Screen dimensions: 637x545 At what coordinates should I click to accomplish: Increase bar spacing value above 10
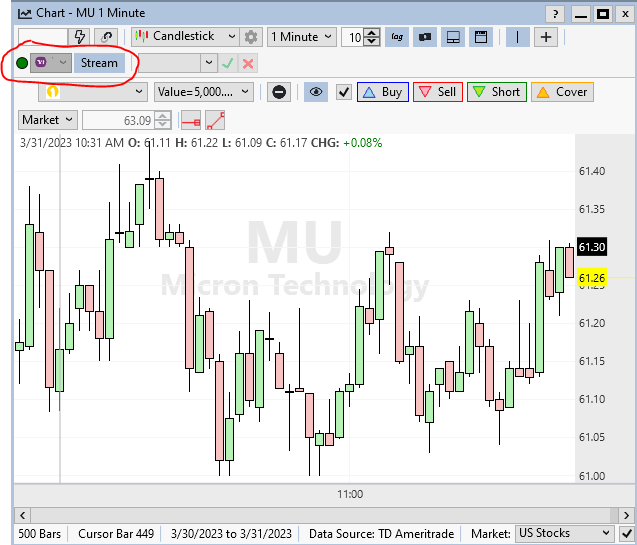[372, 33]
